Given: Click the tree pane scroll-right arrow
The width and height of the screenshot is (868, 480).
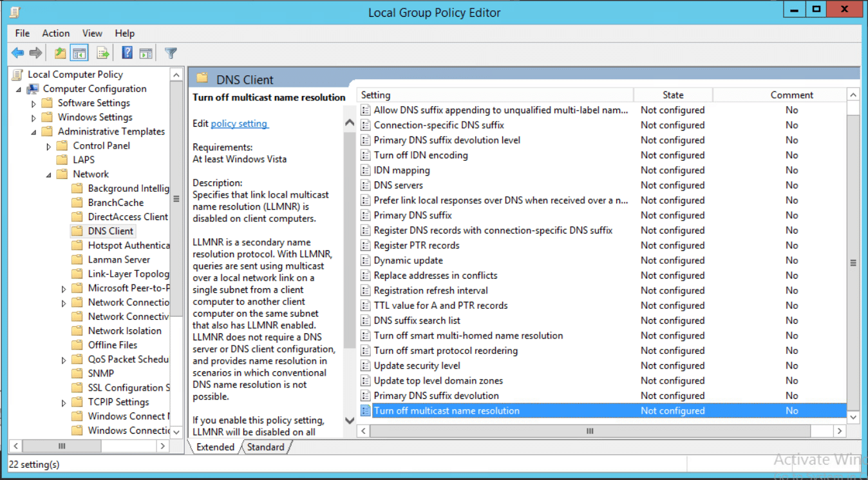Looking at the screenshot, I should pyautogui.click(x=163, y=445).
